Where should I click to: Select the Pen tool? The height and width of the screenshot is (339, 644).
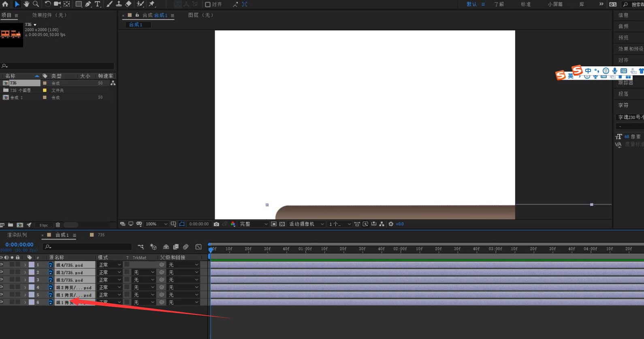coord(88,4)
